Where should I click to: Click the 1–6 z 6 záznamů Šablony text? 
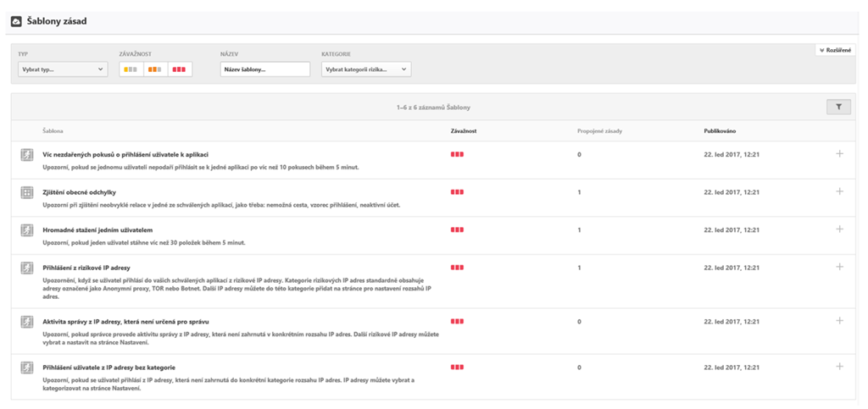(433, 108)
